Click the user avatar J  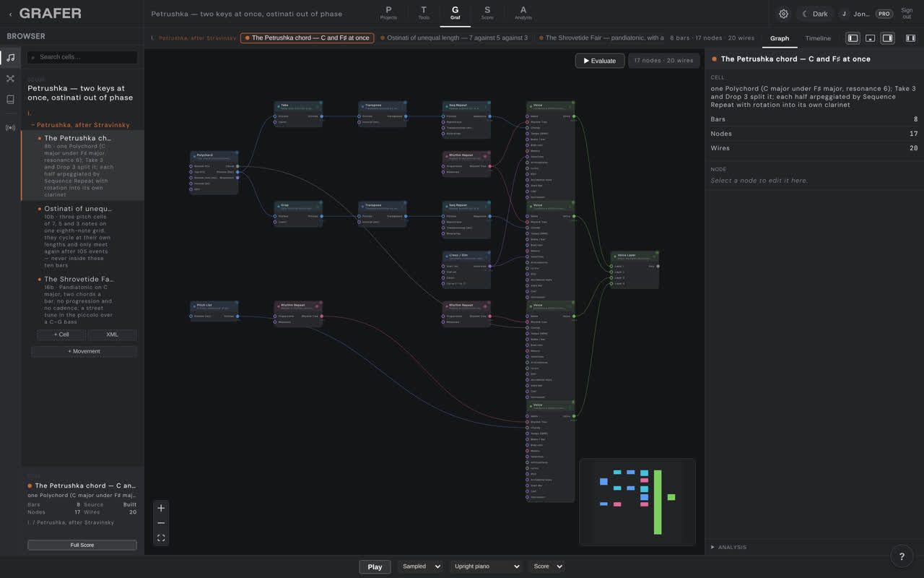[844, 14]
